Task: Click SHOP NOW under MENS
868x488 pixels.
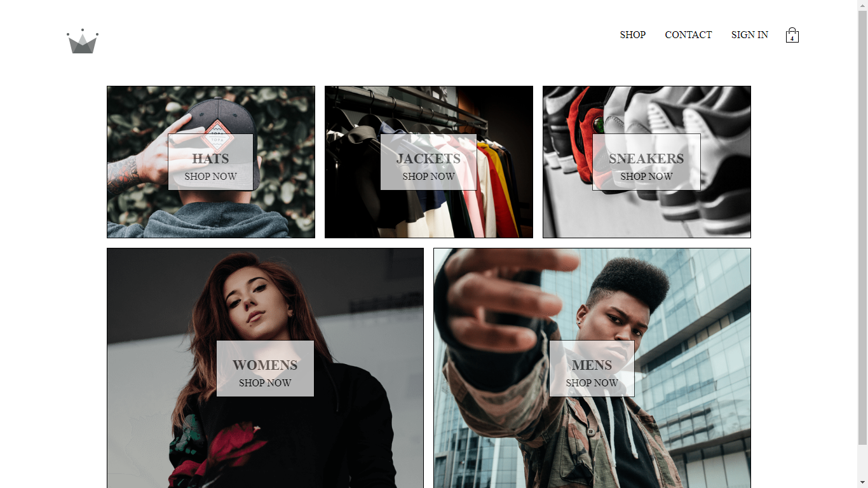Action: [x=592, y=383]
